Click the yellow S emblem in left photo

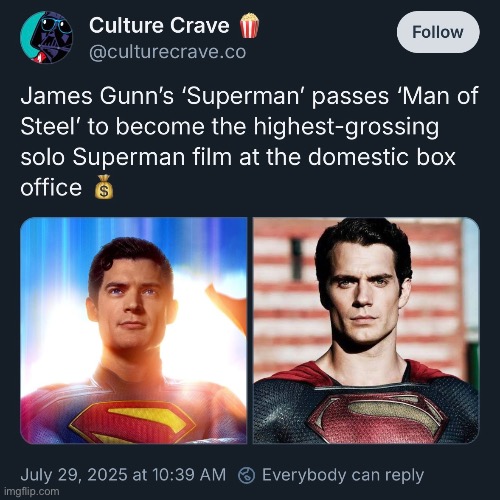132,422
